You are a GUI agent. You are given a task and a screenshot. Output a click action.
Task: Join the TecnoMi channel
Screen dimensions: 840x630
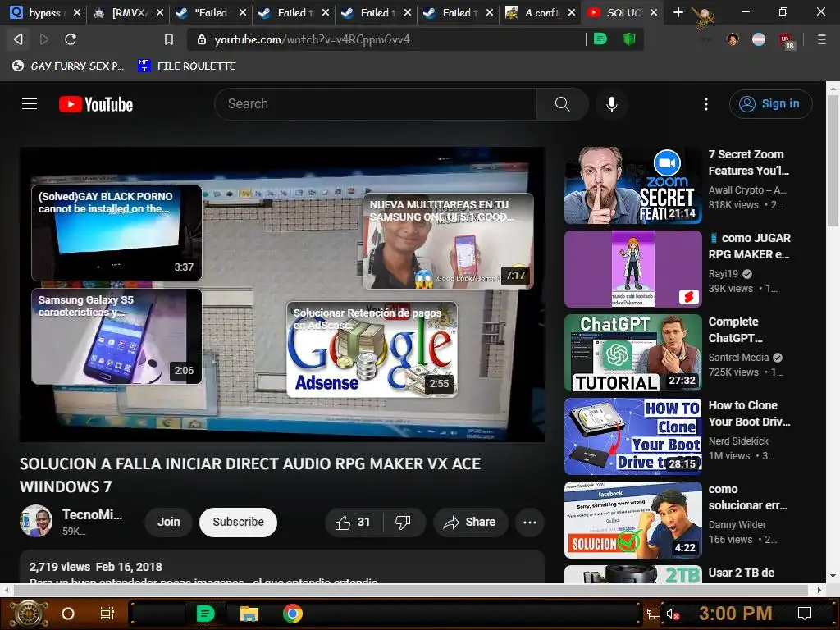pos(169,523)
